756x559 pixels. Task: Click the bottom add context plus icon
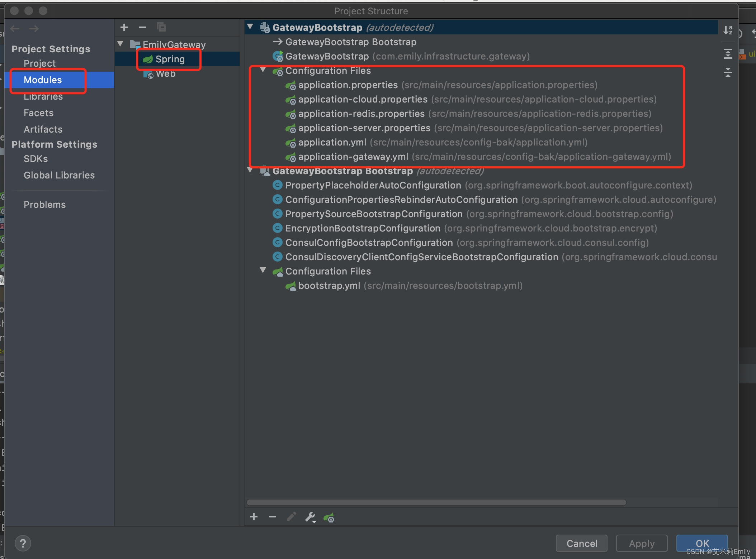pos(254,517)
